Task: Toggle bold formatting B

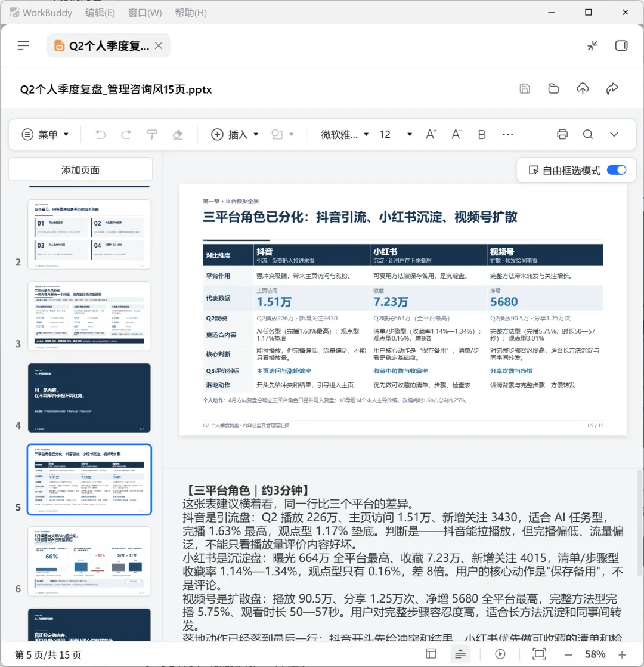Action: (482, 134)
